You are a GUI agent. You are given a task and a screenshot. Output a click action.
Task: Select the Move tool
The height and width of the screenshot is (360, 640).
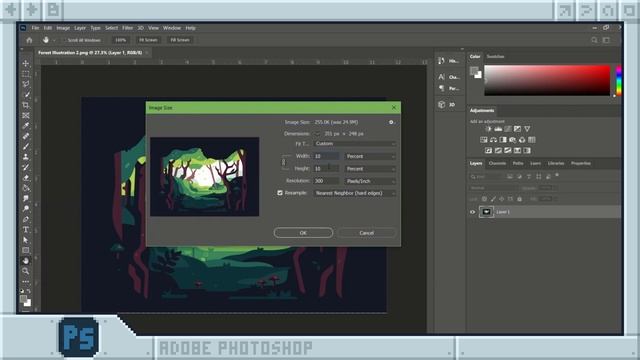pos(26,64)
